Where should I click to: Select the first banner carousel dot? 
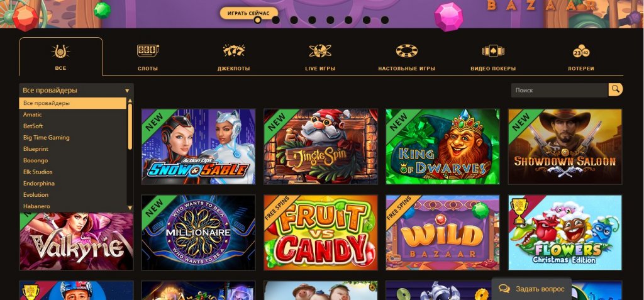[x=257, y=19]
